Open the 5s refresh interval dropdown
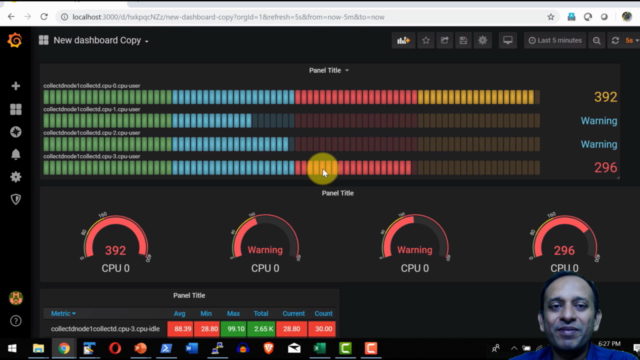 tap(632, 40)
